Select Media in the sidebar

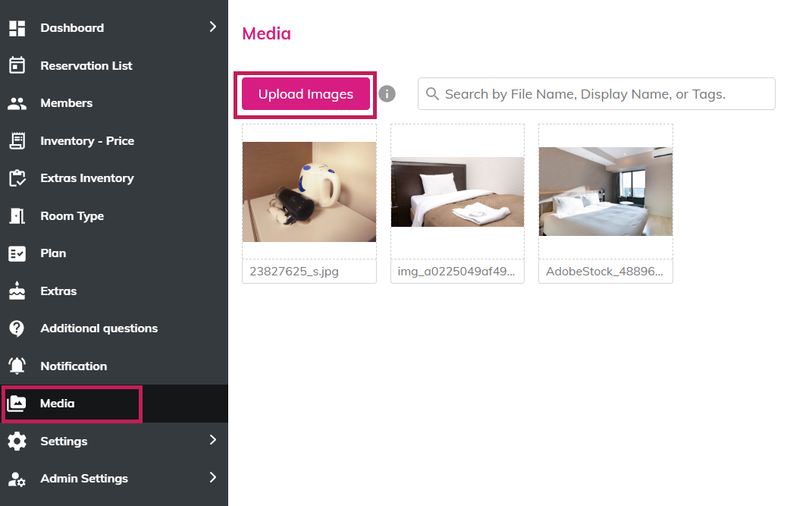coord(58,404)
